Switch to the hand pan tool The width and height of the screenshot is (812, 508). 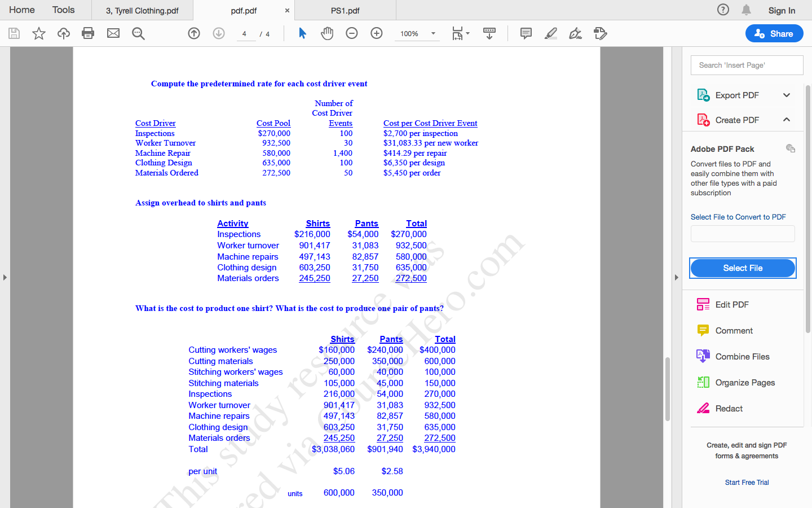click(x=327, y=33)
